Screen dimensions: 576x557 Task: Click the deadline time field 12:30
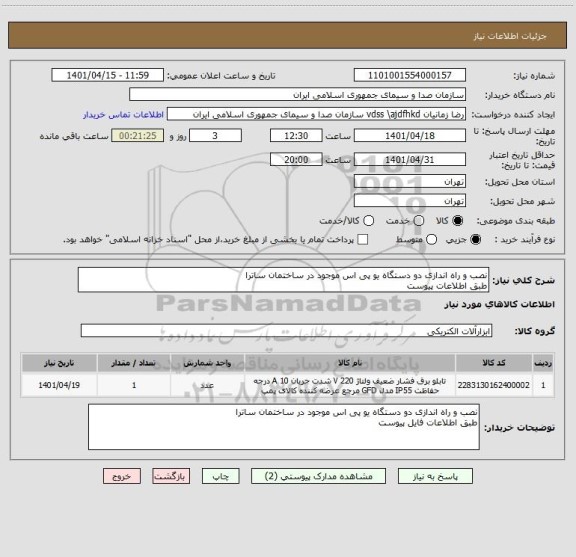point(296,136)
